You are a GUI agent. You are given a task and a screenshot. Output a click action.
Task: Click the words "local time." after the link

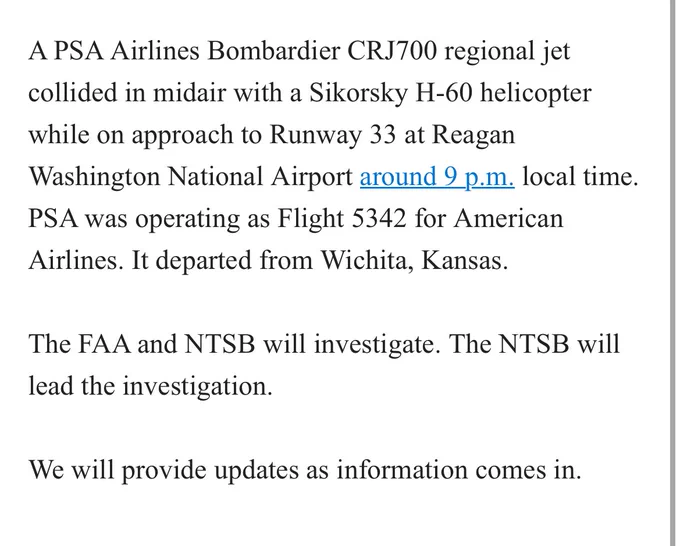pyautogui.click(x=580, y=177)
